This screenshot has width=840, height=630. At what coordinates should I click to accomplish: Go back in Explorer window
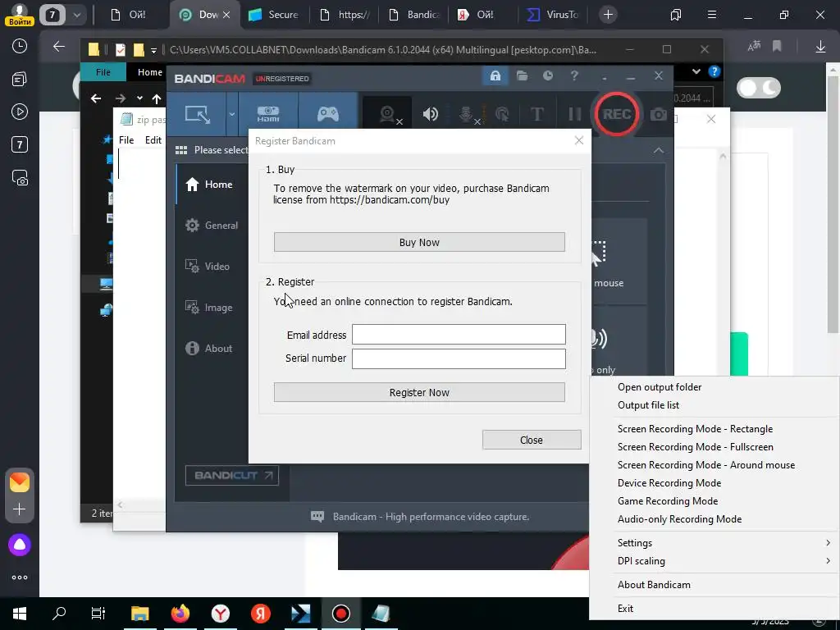[96, 98]
